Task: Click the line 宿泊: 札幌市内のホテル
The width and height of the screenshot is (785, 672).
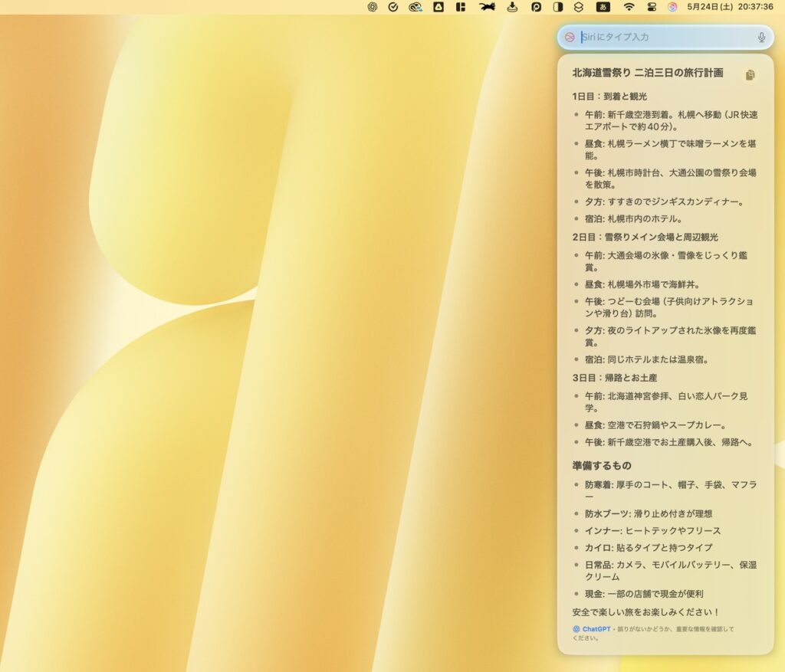Action: (x=633, y=219)
